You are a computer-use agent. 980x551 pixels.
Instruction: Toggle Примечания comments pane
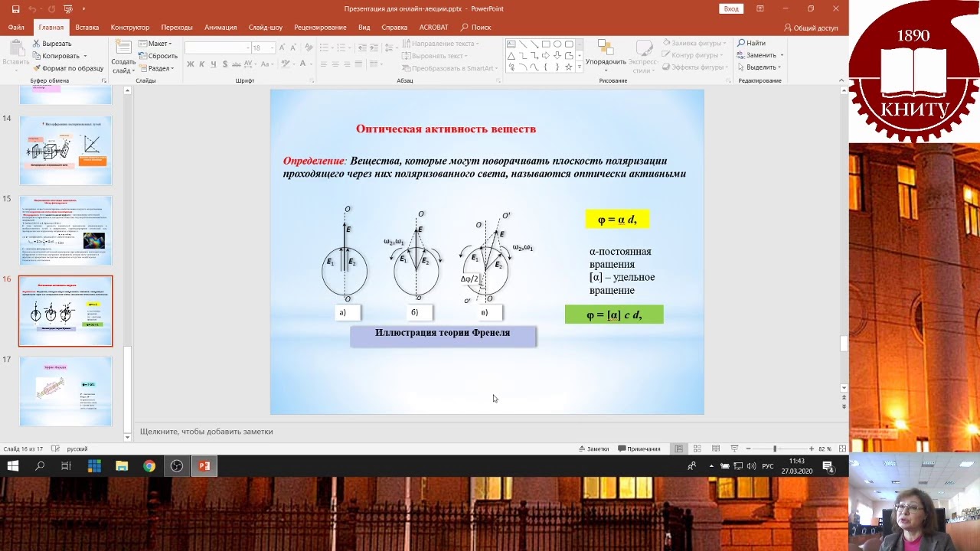point(639,448)
